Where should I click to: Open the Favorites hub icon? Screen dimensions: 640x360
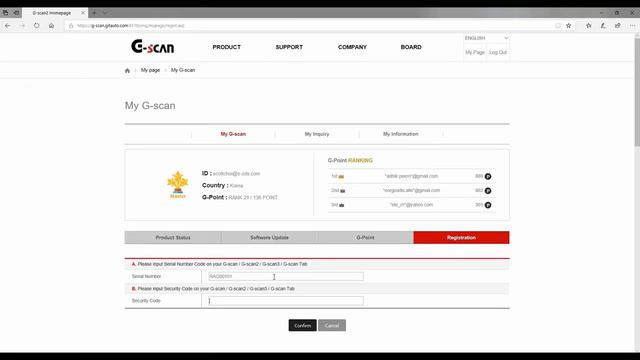589,26
